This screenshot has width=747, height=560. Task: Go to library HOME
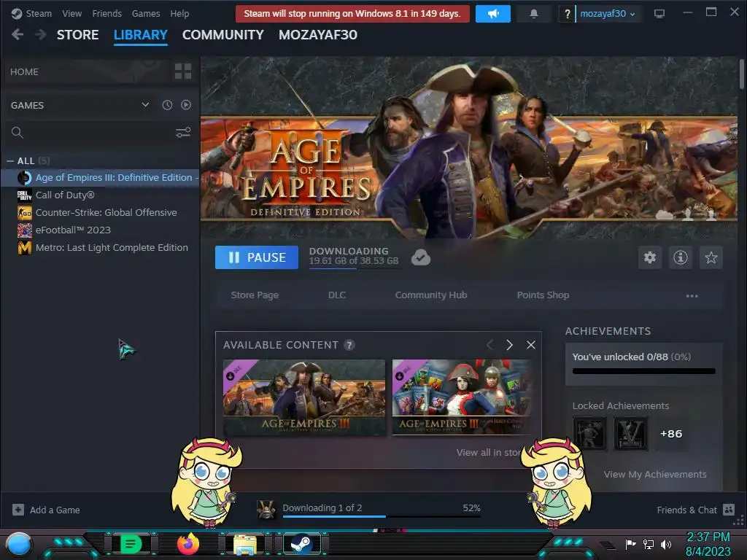click(x=24, y=72)
